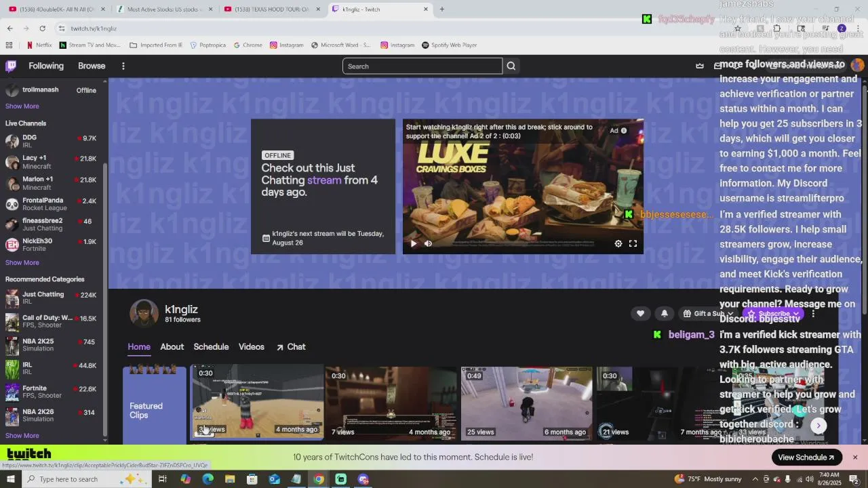Open Prime loot crown icon

pyautogui.click(x=700, y=66)
